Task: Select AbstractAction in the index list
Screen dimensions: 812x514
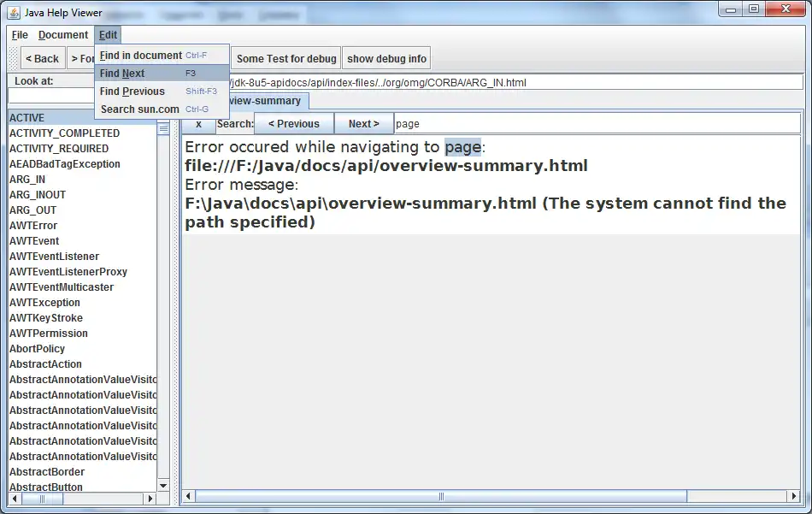Action: 83,364
